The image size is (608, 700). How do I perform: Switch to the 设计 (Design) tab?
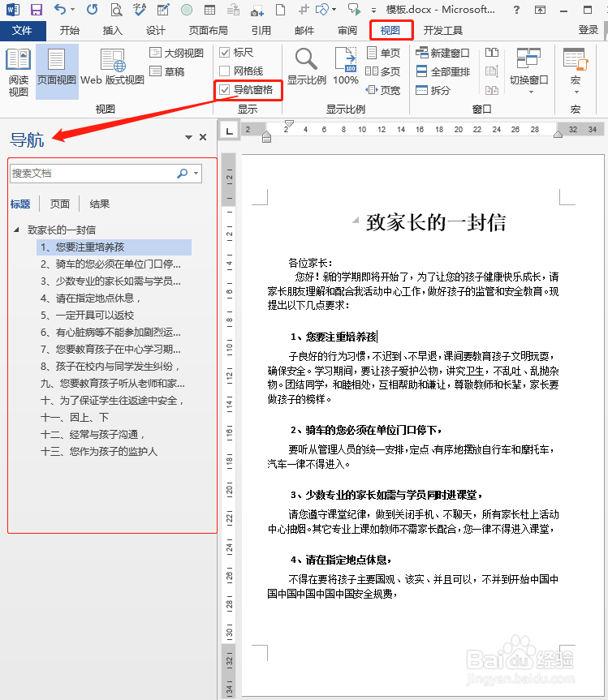pyautogui.click(x=156, y=30)
